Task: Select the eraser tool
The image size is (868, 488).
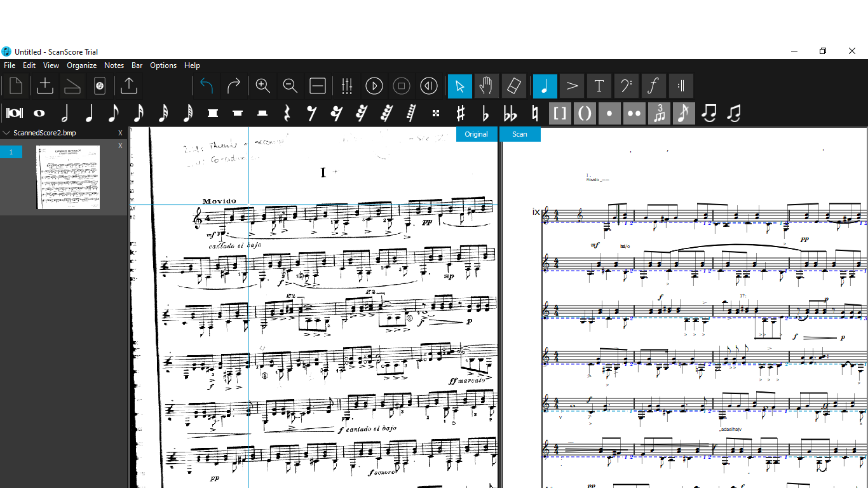Action: click(x=514, y=86)
